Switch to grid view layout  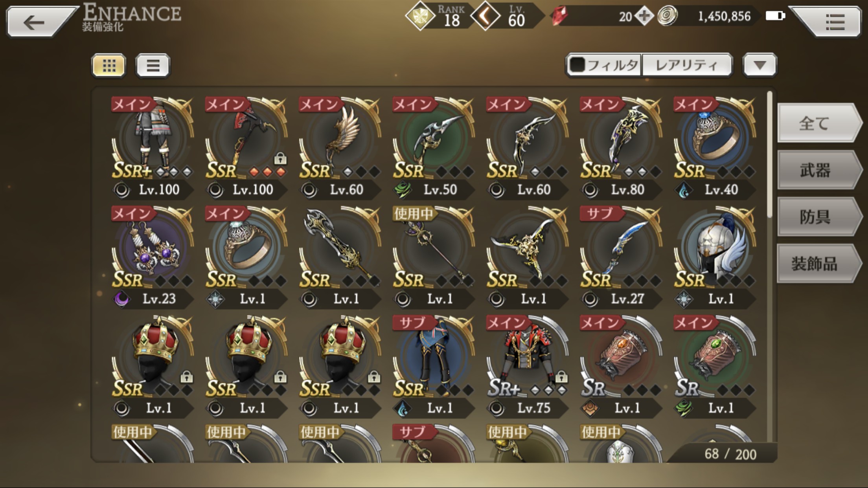pyautogui.click(x=109, y=65)
